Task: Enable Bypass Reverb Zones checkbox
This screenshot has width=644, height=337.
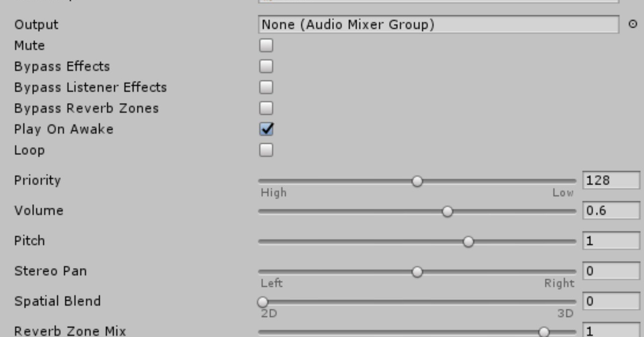Action: click(266, 108)
